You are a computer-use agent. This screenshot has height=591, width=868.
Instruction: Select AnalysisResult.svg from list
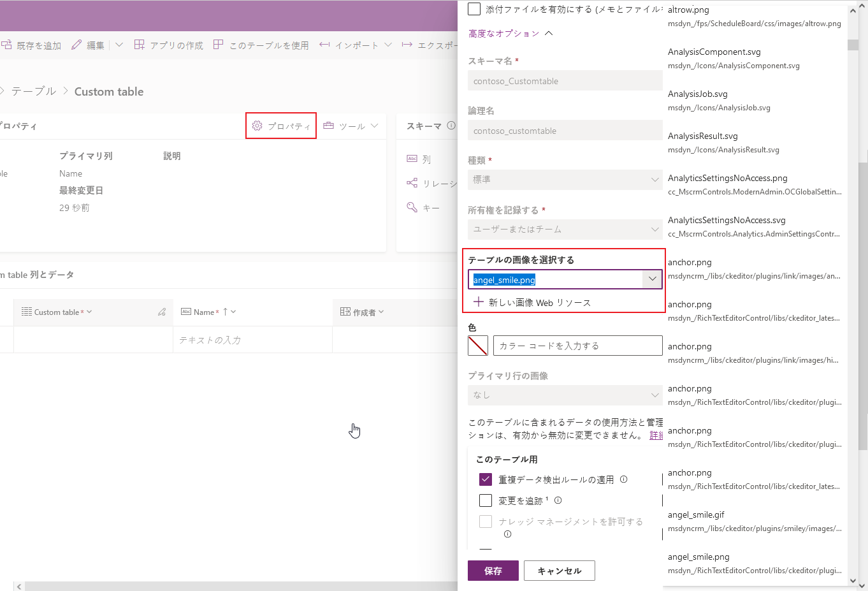click(x=755, y=142)
